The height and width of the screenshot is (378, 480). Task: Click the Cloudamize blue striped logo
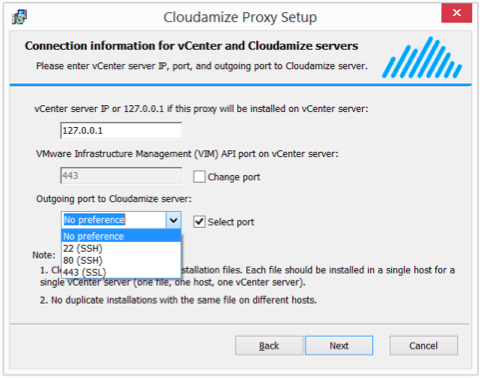point(422,57)
